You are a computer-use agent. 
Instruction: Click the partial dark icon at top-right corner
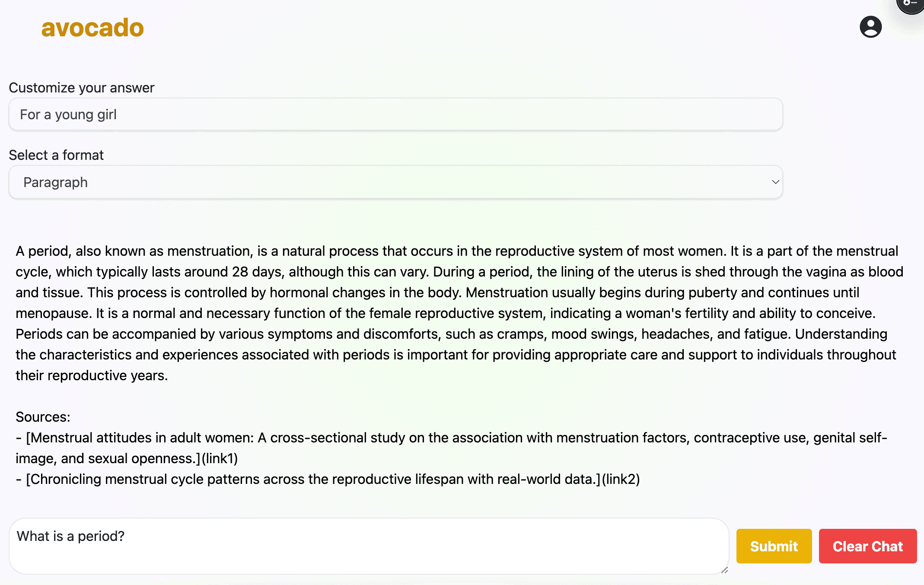point(911,5)
